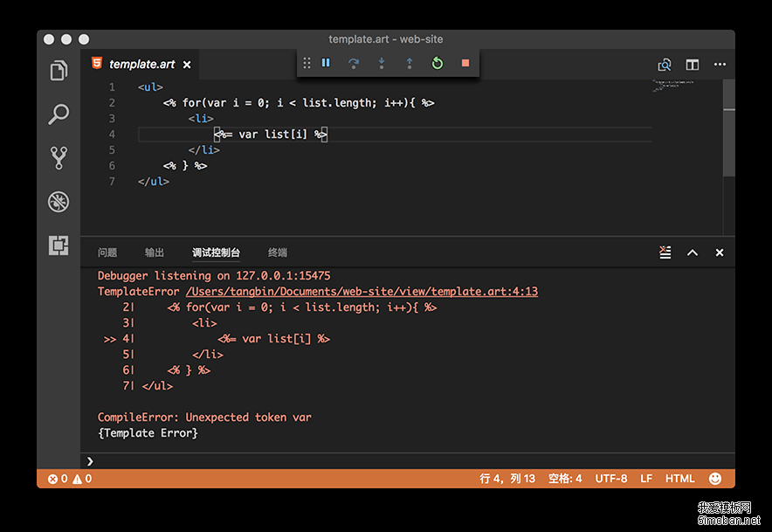
Task: Open the Source Control view
Action: [58, 157]
